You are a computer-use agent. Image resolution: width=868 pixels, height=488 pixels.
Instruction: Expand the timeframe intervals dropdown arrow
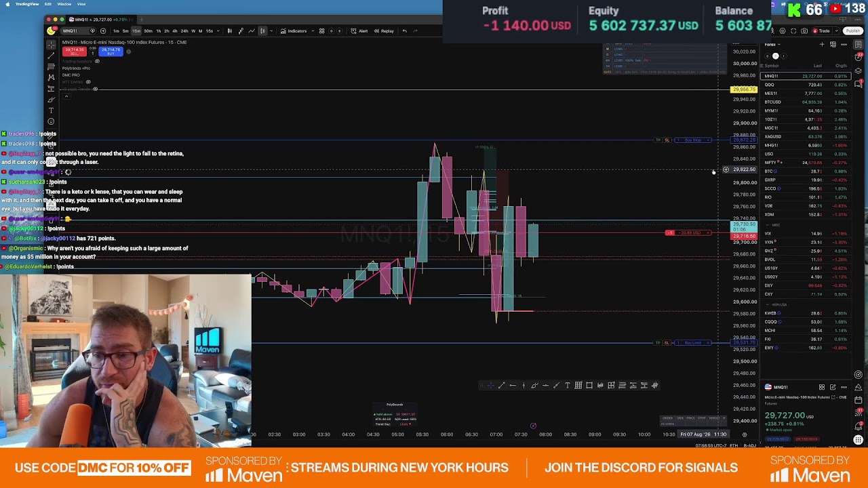[218, 30]
